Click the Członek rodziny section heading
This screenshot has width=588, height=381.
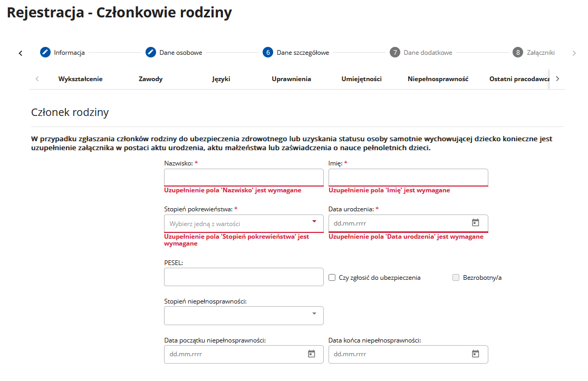coord(70,112)
